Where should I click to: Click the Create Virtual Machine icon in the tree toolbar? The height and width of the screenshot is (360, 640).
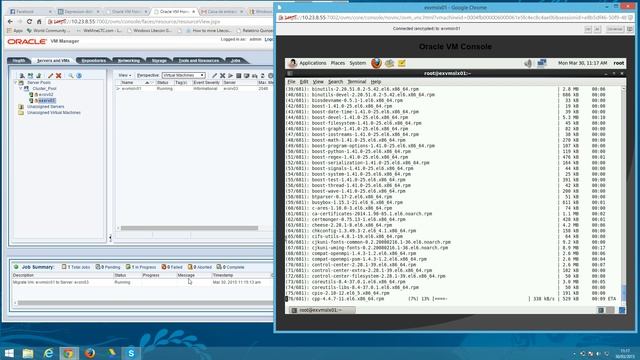tap(39, 76)
